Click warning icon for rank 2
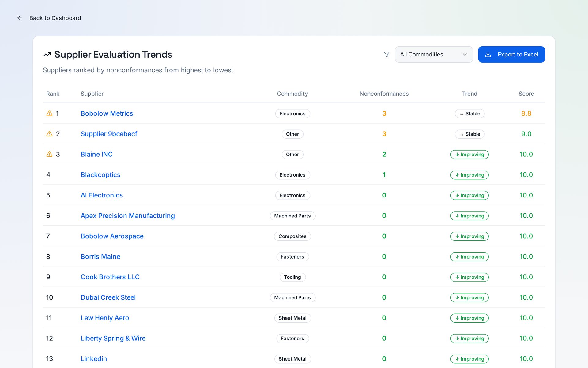Image resolution: width=588 pixels, height=368 pixels. [49, 134]
